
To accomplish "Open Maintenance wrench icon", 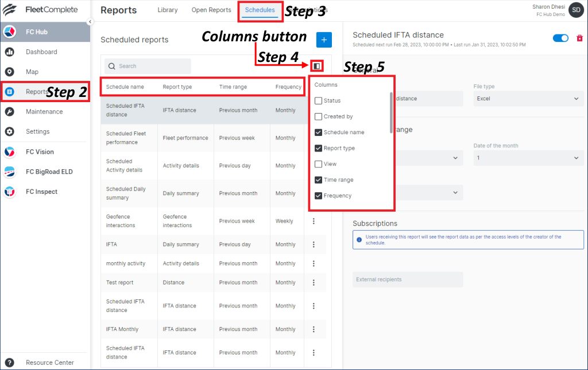I will tap(10, 112).
